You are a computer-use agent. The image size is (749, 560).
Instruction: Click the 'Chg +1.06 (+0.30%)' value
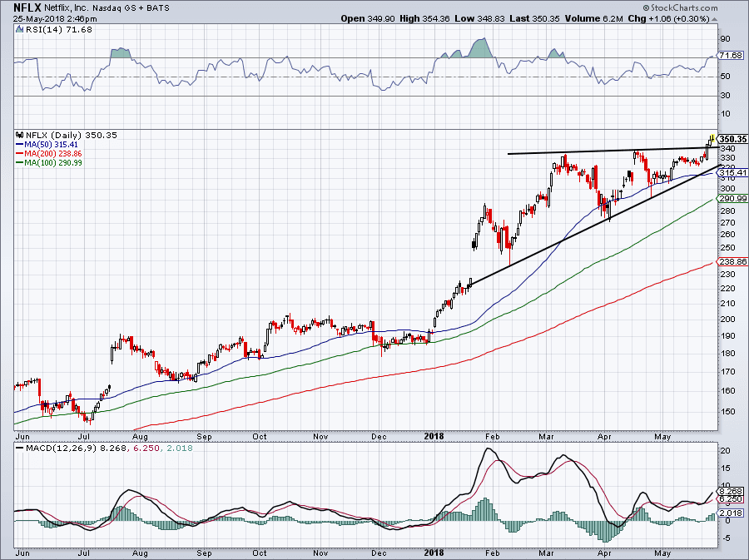point(669,18)
